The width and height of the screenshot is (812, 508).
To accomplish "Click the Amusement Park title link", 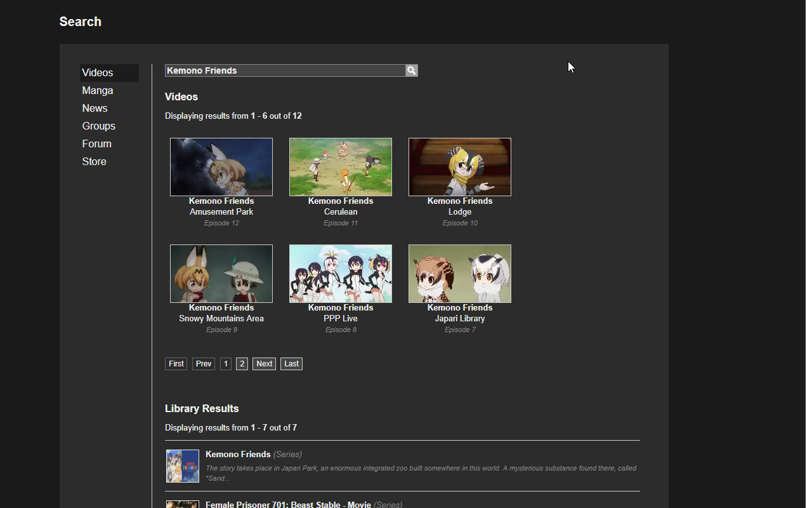I will (221, 212).
